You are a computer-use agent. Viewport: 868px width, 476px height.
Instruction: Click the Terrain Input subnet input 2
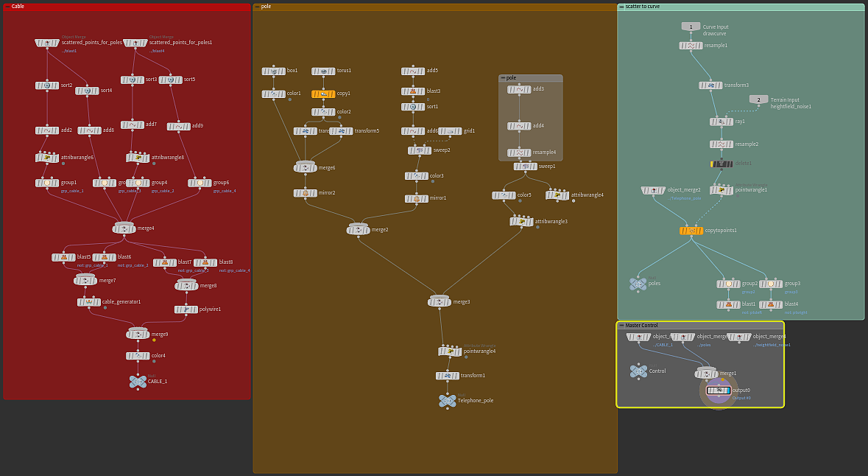758,99
